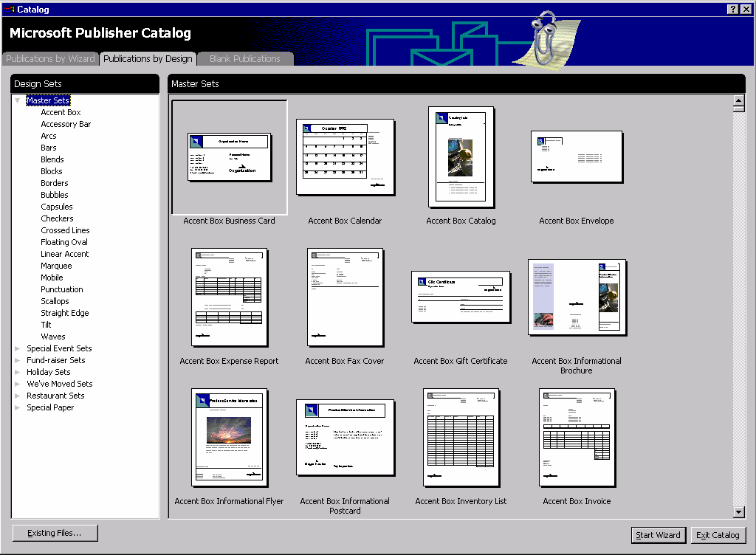Click the Exit Catalog button
This screenshot has height=555, width=756.
tap(718, 535)
